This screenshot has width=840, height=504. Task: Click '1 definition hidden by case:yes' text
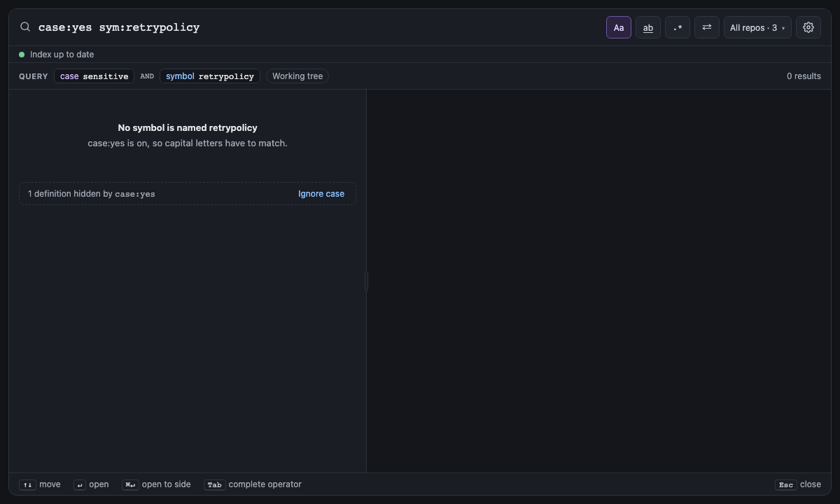pos(92,194)
